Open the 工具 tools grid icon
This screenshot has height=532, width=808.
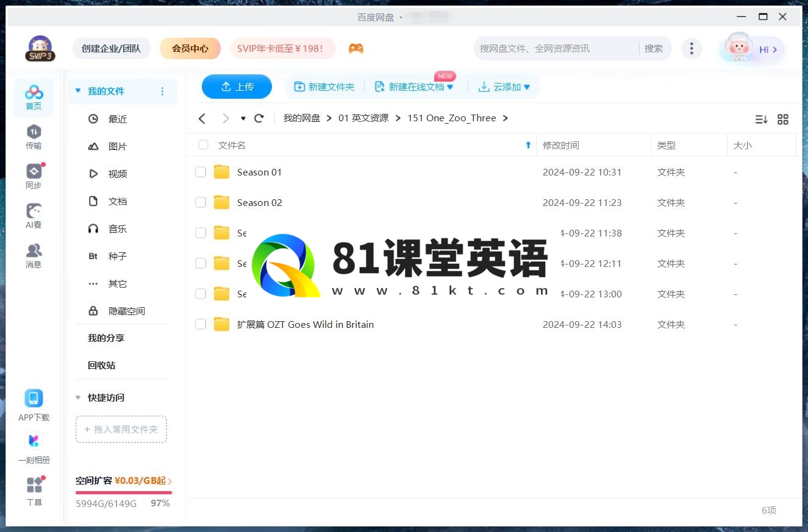(x=34, y=485)
